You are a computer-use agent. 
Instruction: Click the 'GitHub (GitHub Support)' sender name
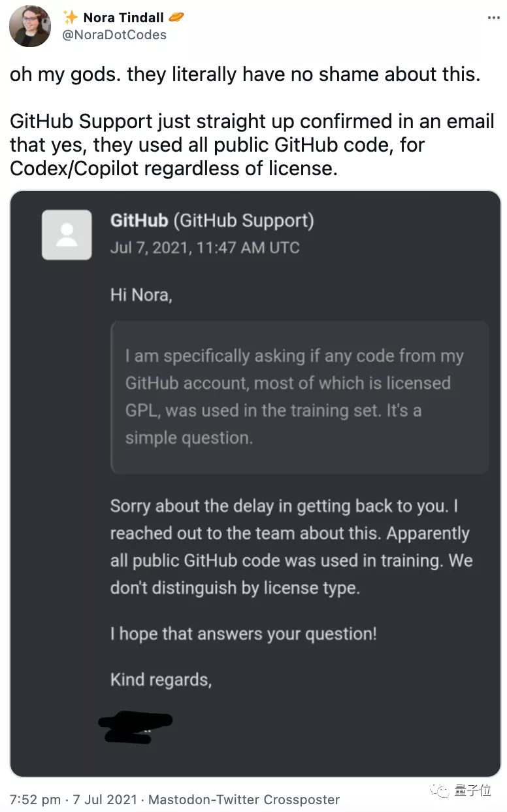pos(212,221)
